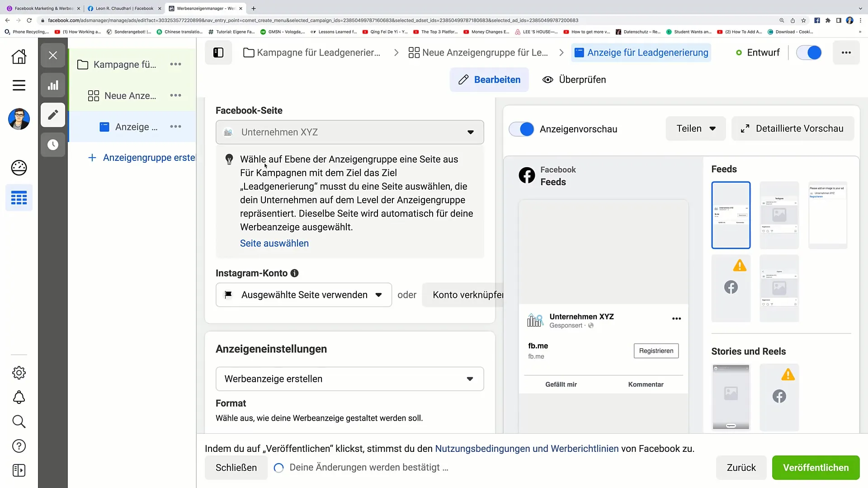The width and height of the screenshot is (868, 488).
Task: Click Gefällt mir in ad preview
Action: click(x=561, y=385)
